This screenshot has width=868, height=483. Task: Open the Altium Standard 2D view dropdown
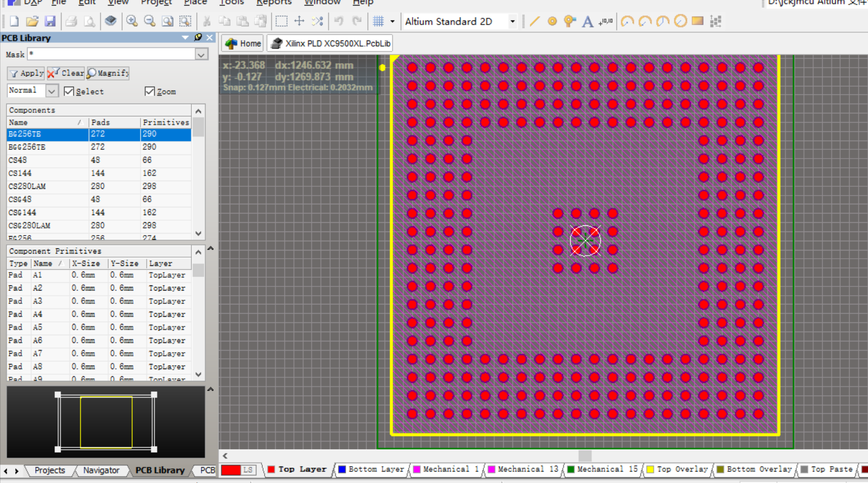tap(512, 22)
